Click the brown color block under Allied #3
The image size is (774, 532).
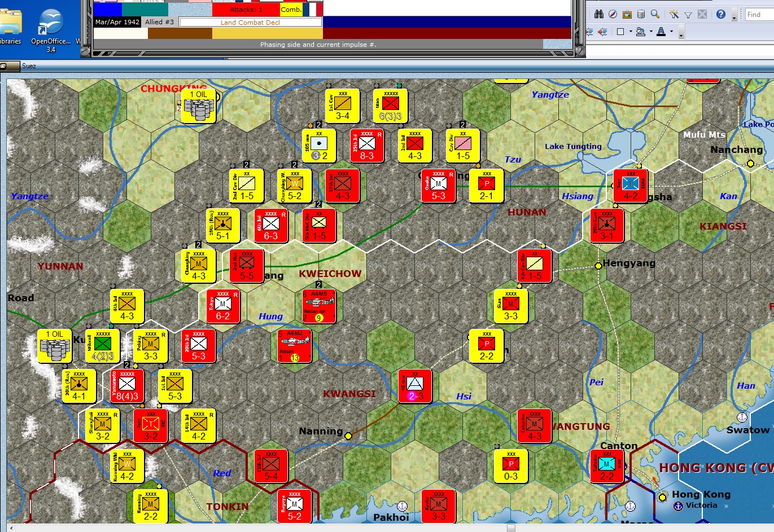point(180,34)
